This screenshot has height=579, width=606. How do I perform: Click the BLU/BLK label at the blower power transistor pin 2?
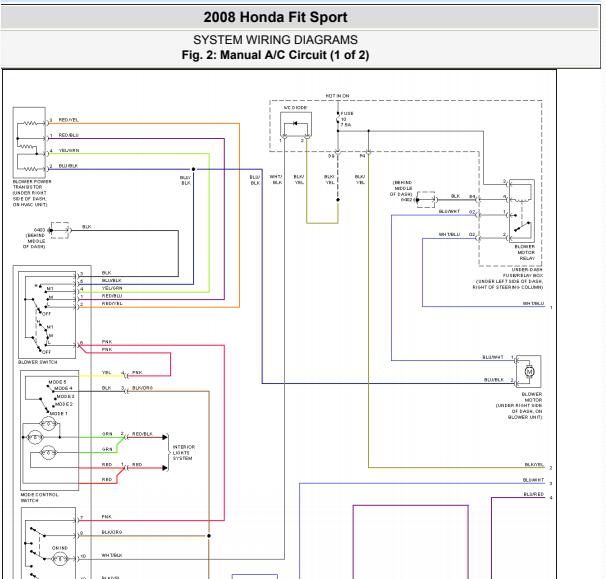pos(68,166)
